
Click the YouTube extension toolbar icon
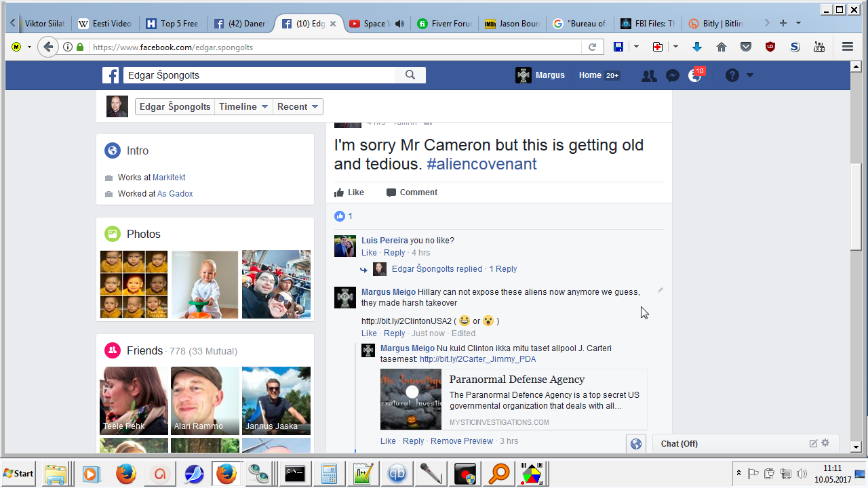coord(819,47)
